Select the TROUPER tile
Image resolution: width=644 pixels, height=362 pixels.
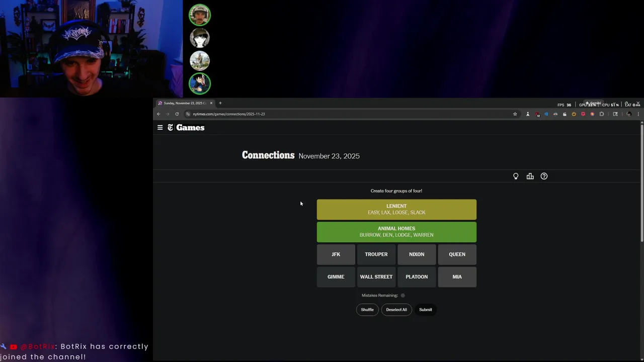coord(376,254)
